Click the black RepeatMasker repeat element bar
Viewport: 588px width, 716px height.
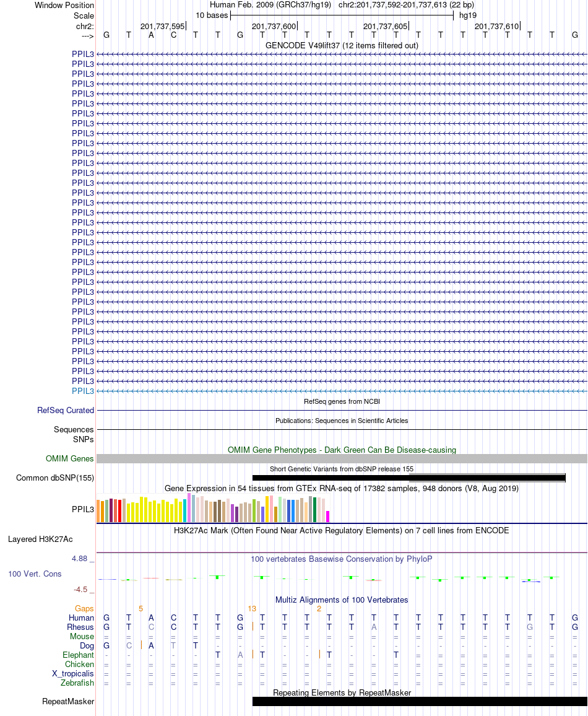[x=420, y=701]
